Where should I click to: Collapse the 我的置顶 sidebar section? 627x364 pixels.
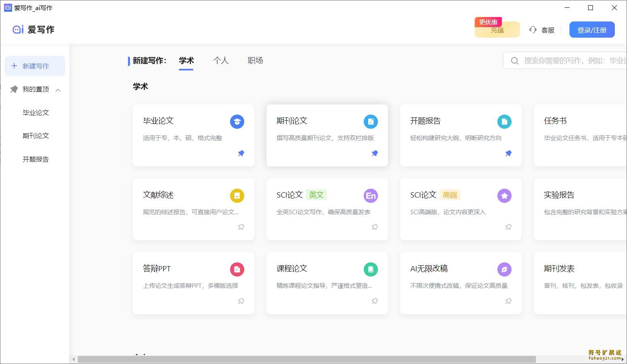[x=58, y=89]
